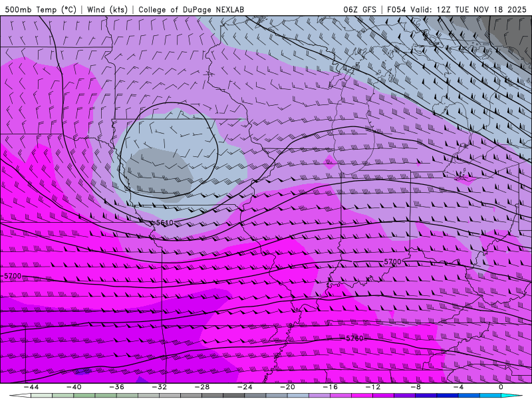Select the '-4' color scale label

point(458,387)
